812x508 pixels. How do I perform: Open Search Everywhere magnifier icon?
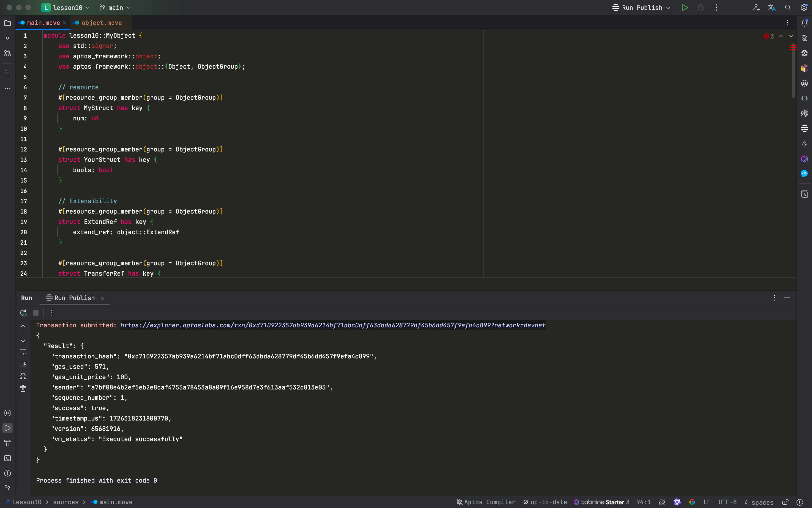788,7
